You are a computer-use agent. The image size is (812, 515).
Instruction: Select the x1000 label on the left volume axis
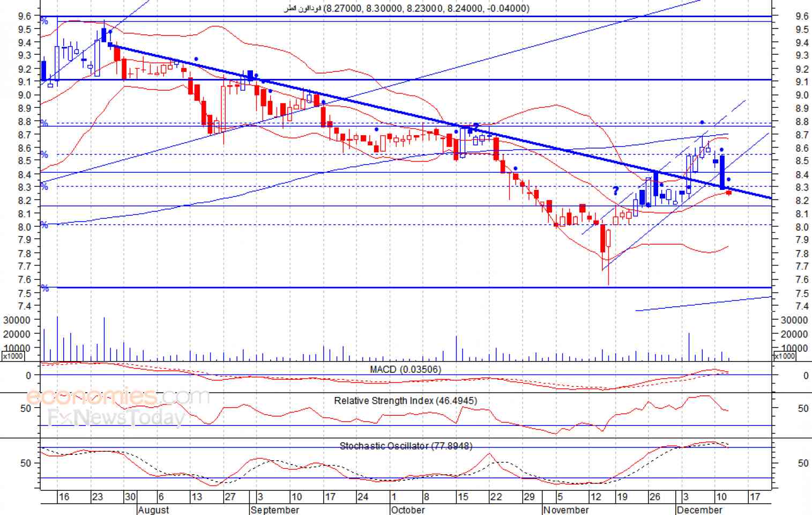(x=12, y=356)
